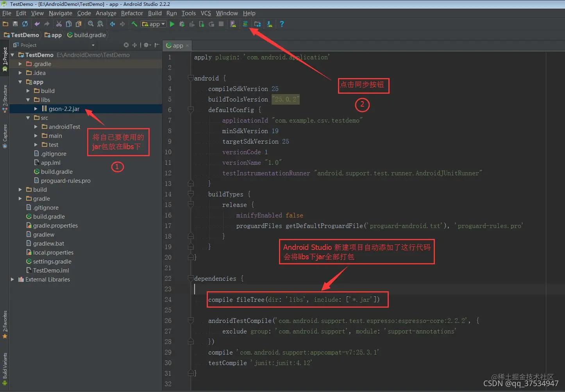
Task: Click the app breadcrumb in navigation bar
Action: (x=53, y=35)
